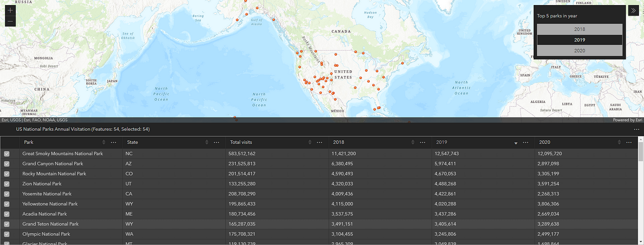Open 2018 column options menu
The height and width of the screenshot is (245, 644).
coord(423,142)
